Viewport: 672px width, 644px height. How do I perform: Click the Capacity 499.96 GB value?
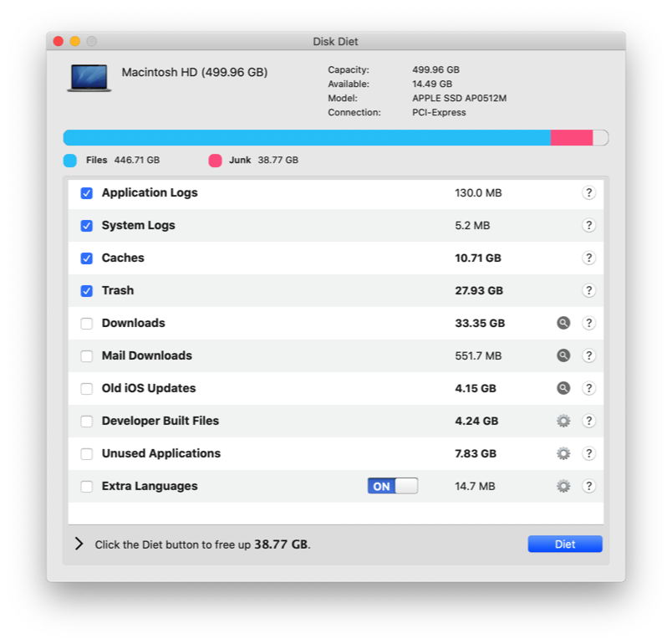(x=435, y=70)
